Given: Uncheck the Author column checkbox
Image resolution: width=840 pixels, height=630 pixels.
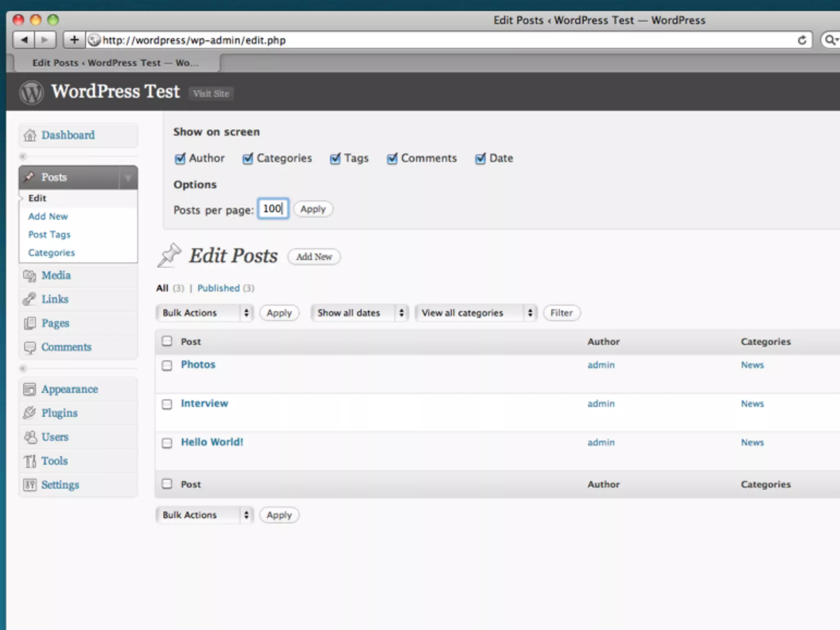Looking at the screenshot, I should click(x=180, y=159).
